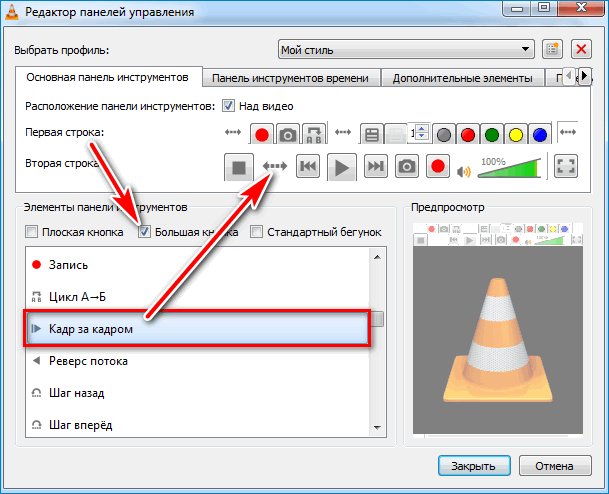The image size is (609, 494).
Task: Click the green teletext color button
Action: [x=492, y=135]
